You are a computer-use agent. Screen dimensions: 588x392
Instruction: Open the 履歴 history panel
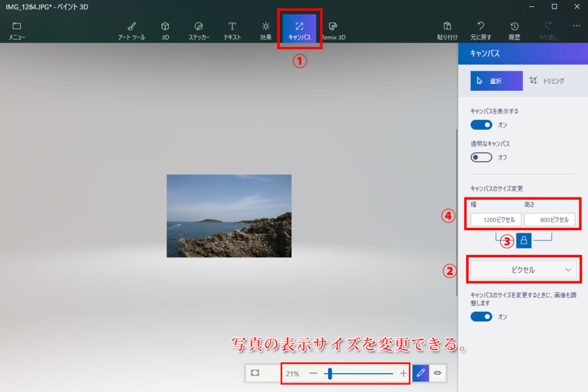(514, 31)
